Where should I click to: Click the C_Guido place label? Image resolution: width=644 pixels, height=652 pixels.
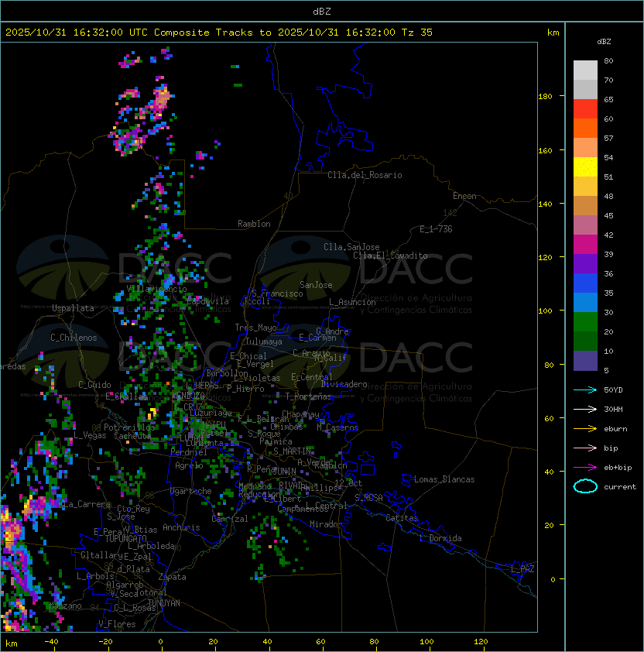[94, 385]
